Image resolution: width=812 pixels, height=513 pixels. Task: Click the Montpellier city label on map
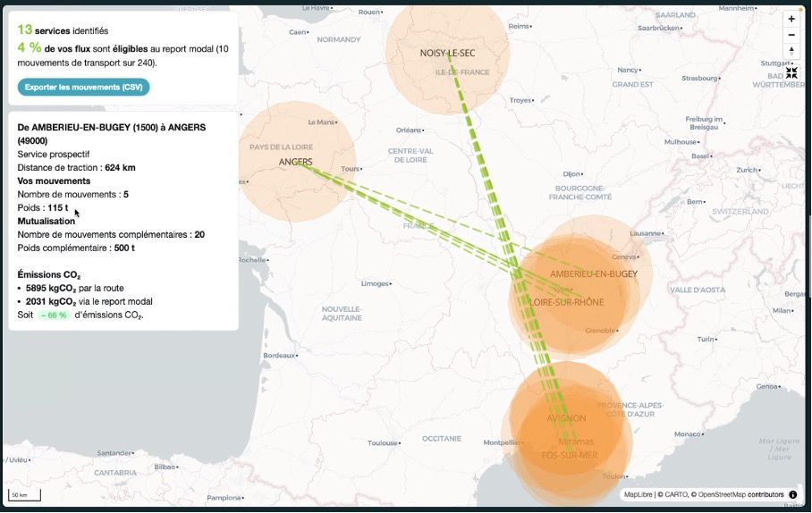coord(503,442)
